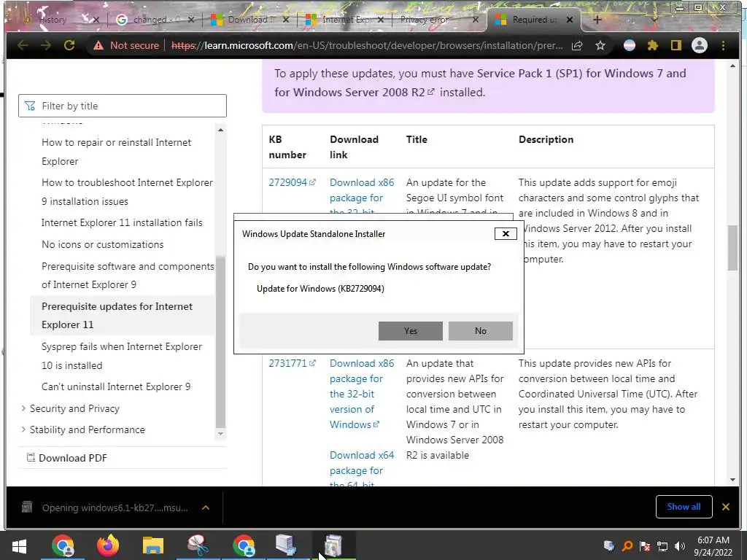The width and height of the screenshot is (747, 560).
Task: Bookmark this page with the star icon
Action: click(600, 45)
